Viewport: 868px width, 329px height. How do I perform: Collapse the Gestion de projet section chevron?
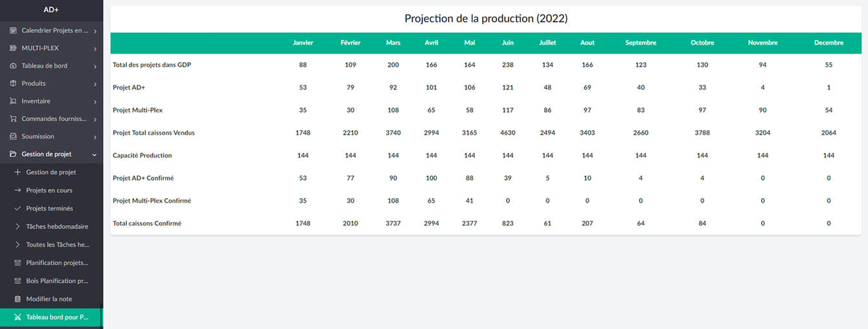[95, 155]
